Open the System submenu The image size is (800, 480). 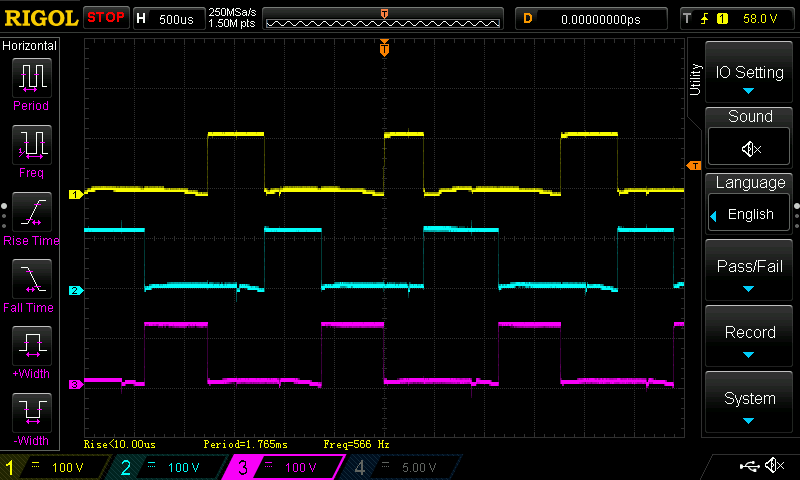[748, 403]
